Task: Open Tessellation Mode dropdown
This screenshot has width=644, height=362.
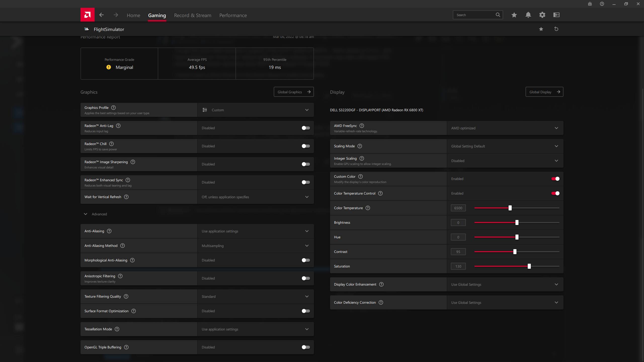Action: [x=256, y=329]
